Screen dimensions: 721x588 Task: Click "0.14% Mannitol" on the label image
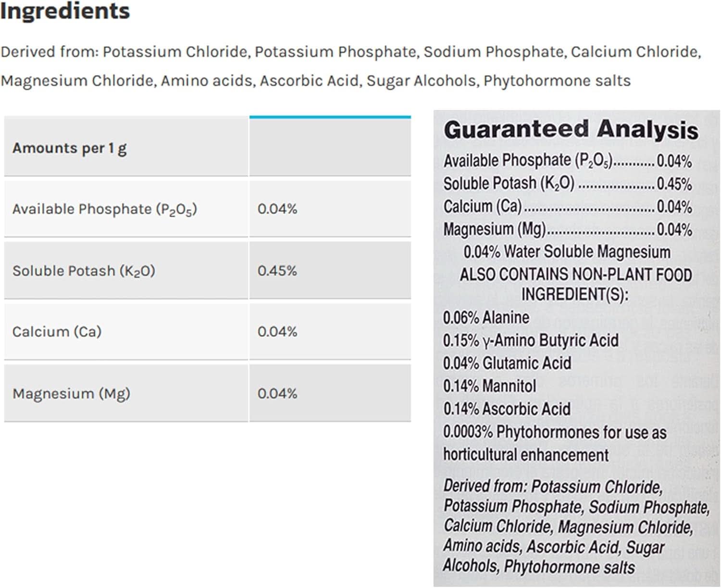coord(489,386)
